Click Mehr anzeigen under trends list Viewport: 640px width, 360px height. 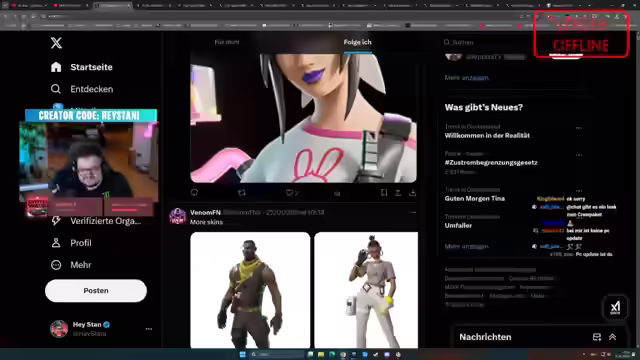click(467, 247)
